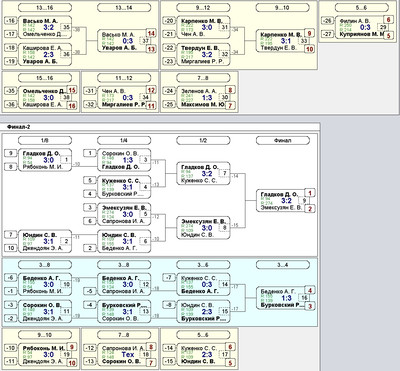Select the 1/8 round header
400x371 pixels.
(45, 140)
